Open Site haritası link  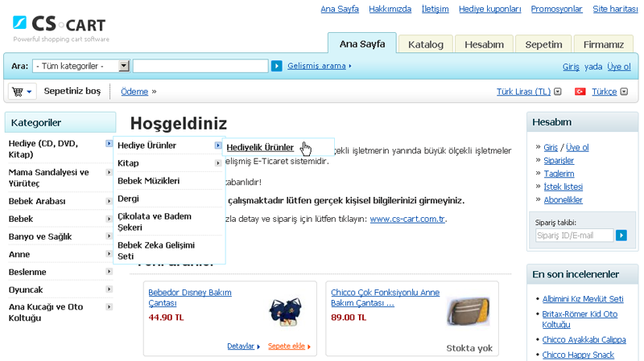(x=615, y=9)
